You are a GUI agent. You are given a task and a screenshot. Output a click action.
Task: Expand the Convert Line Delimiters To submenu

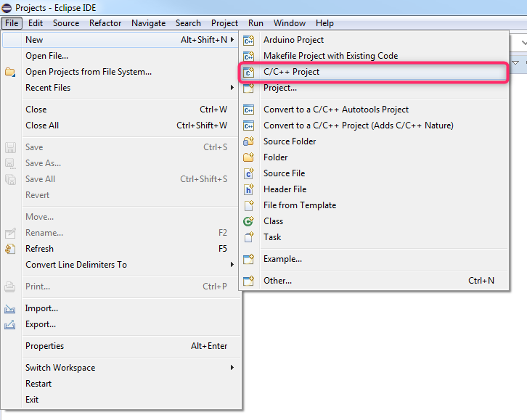pos(232,265)
